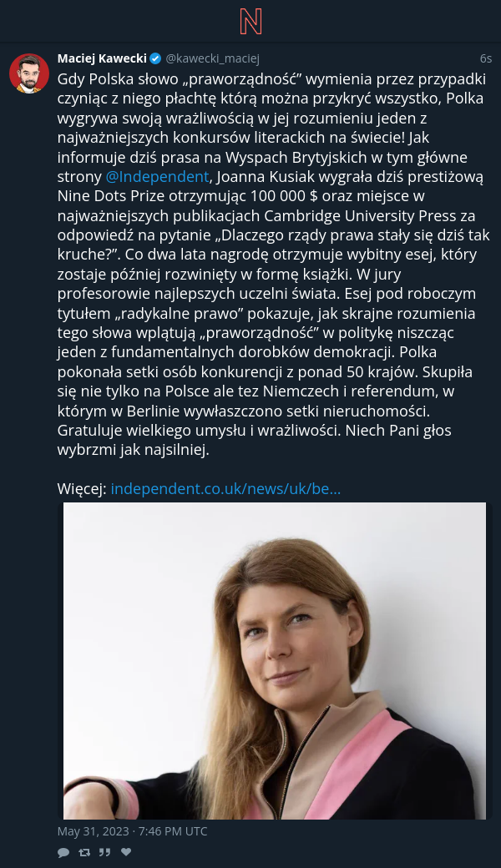
Task: Click the tweet's last line 'wybrzmi jak najsilniej'
Action: tap(133, 450)
